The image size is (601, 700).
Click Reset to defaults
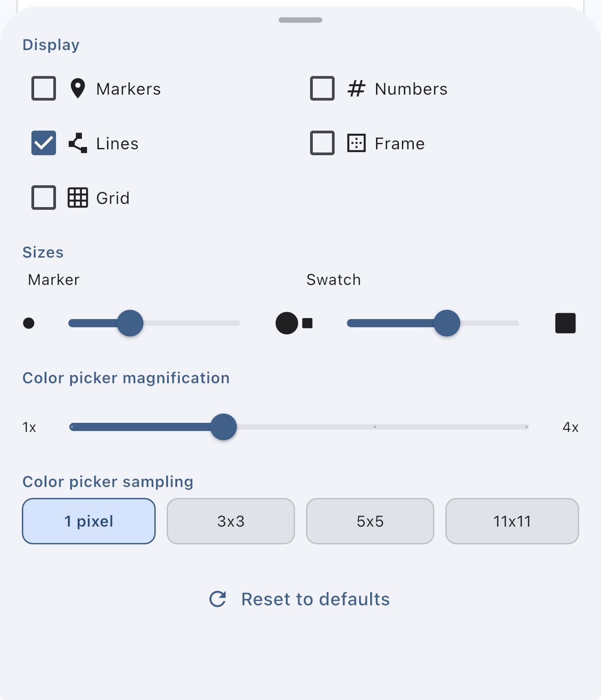point(315,599)
